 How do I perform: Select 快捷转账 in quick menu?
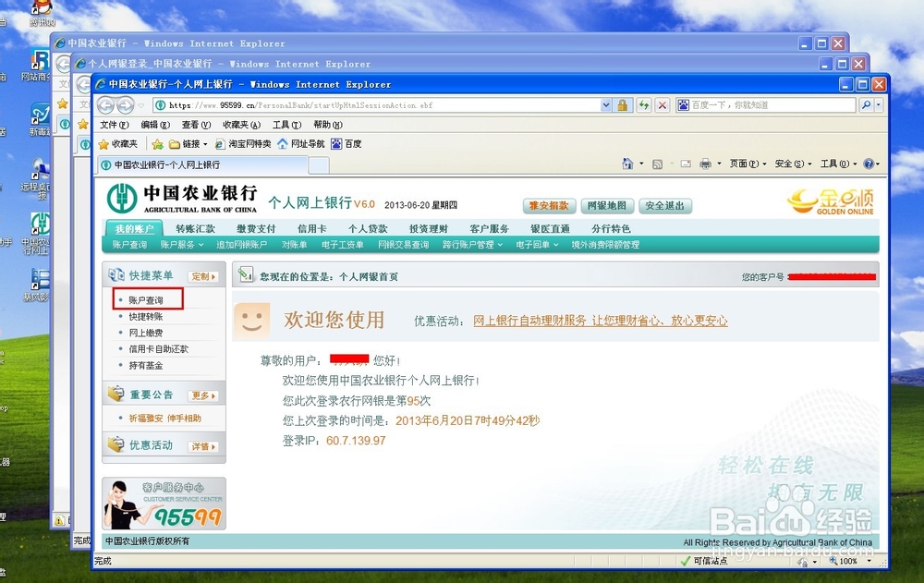coord(146,317)
